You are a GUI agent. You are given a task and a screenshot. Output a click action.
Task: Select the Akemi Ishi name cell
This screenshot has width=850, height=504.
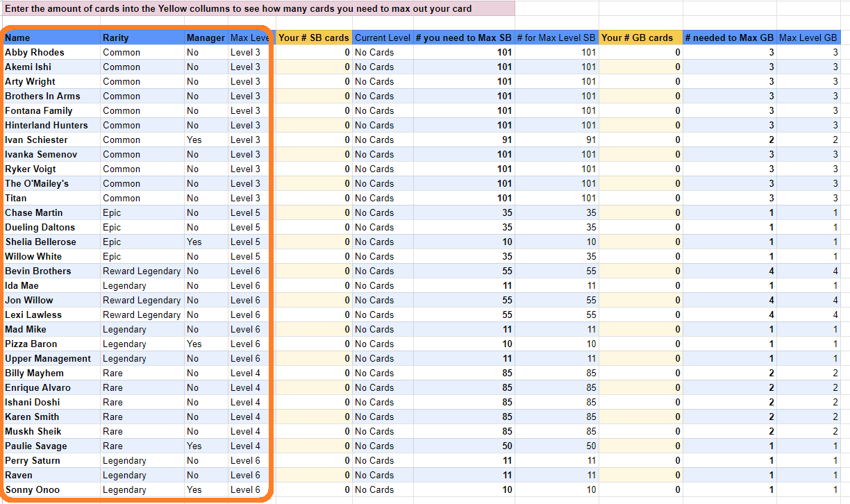click(52, 67)
